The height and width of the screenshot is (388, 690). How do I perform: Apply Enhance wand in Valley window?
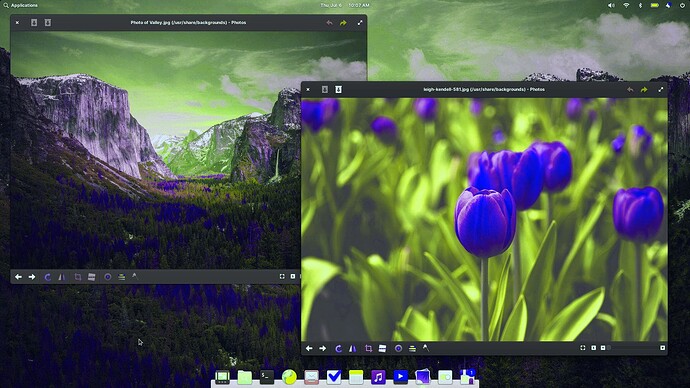135,276
